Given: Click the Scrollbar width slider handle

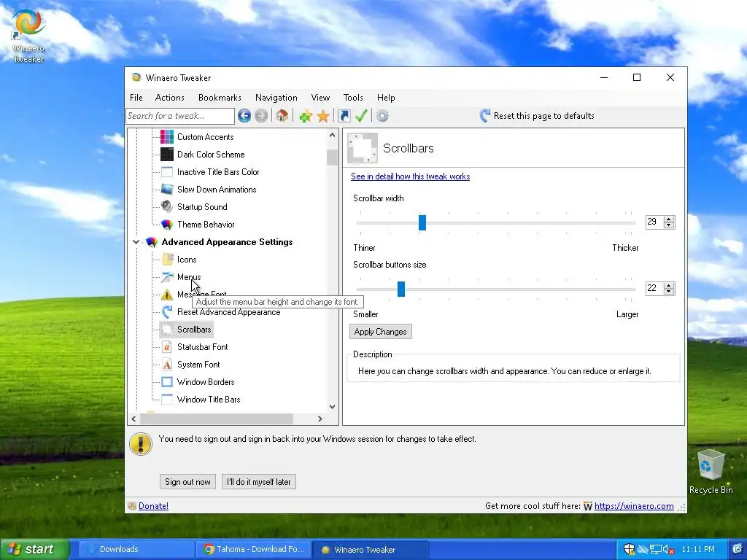Looking at the screenshot, I should (422, 222).
